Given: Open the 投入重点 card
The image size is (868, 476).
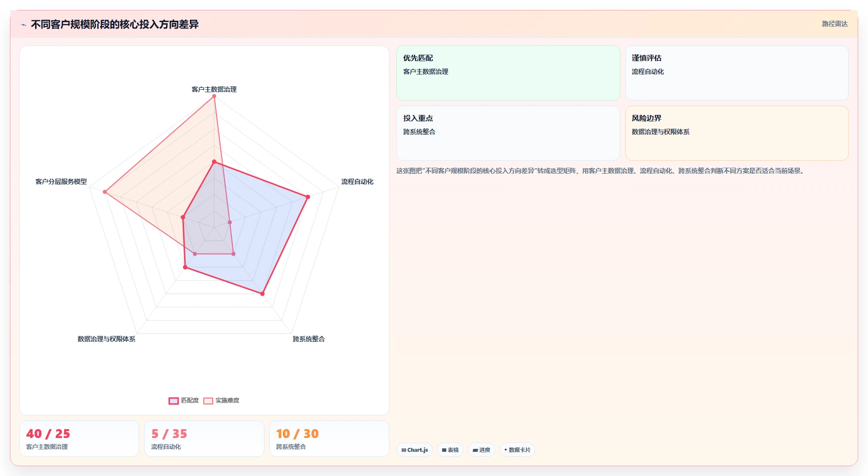Looking at the screenshot, I should [508, 133].
